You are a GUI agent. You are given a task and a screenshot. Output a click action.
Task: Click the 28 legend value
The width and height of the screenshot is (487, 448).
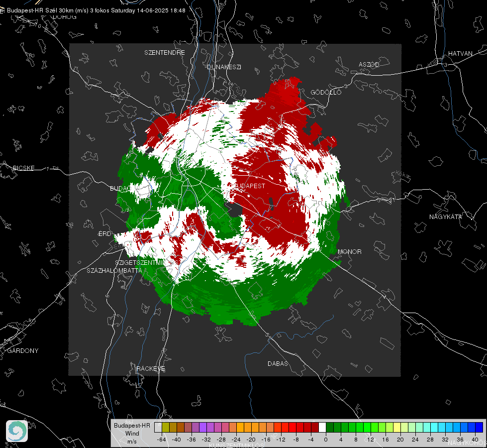(x=430, y=440)
